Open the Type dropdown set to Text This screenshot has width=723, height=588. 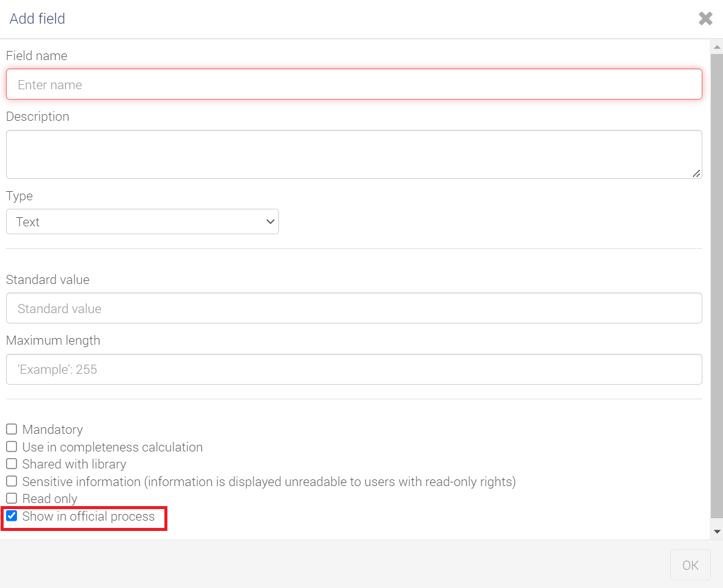pos(143,222)
